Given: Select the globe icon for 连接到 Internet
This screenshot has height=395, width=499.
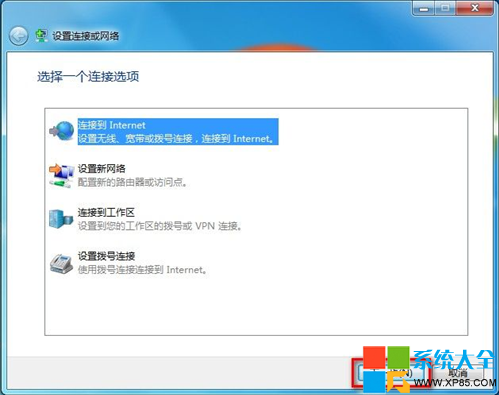Looking at the screenshot, I should [62, 131].
